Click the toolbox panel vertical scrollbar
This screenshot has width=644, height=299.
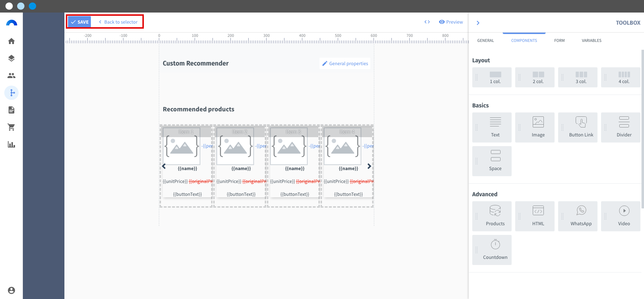coord(643,129)
